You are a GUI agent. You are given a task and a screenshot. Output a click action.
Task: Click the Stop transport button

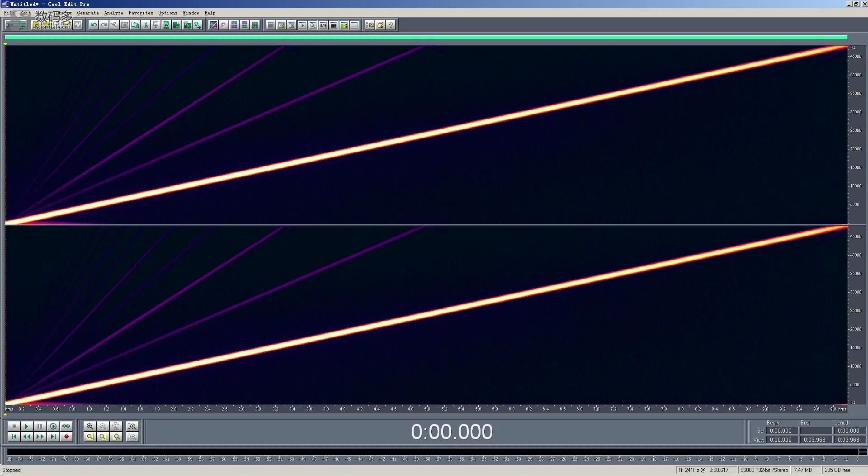pos(14,426)
